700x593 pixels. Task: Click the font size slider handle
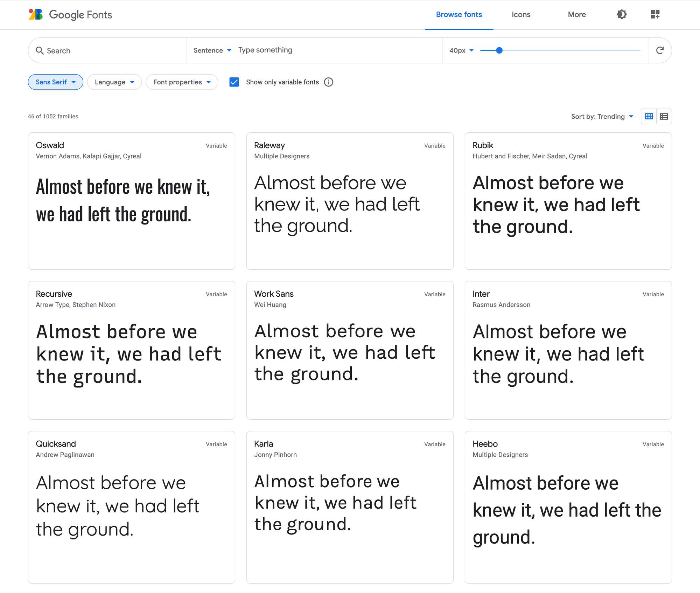(499, 50)
